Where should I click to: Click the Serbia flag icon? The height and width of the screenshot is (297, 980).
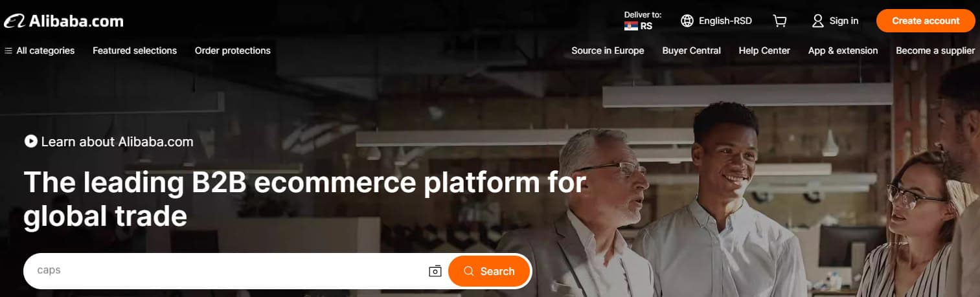click(631, 26)
